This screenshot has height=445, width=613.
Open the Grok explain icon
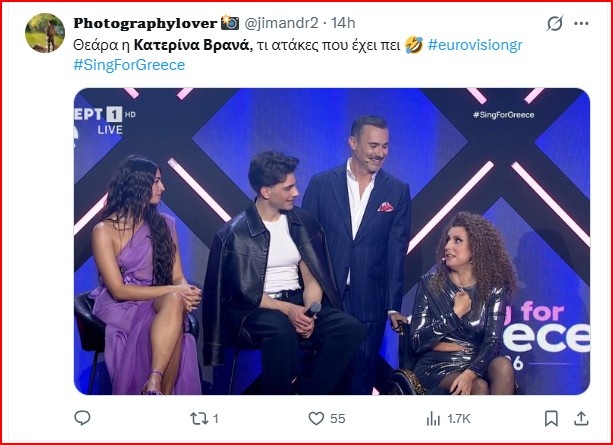click(553, 23)
